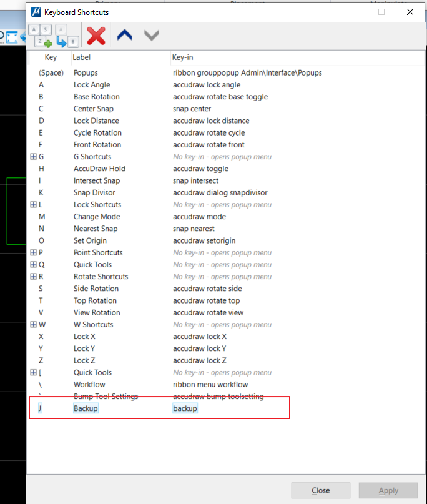
Task: Click the Label column header
Action: pos(81,57)
